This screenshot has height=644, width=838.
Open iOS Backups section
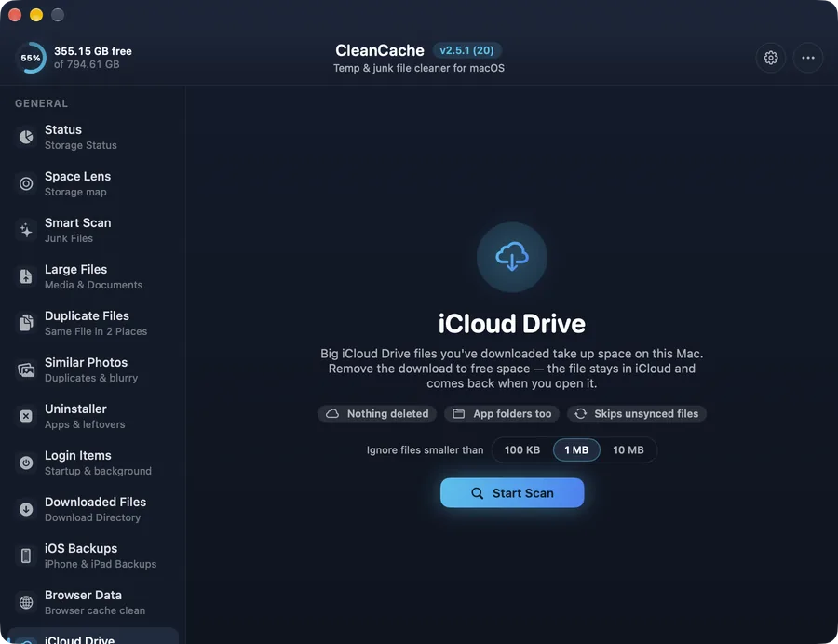click(x=93, y=556)
